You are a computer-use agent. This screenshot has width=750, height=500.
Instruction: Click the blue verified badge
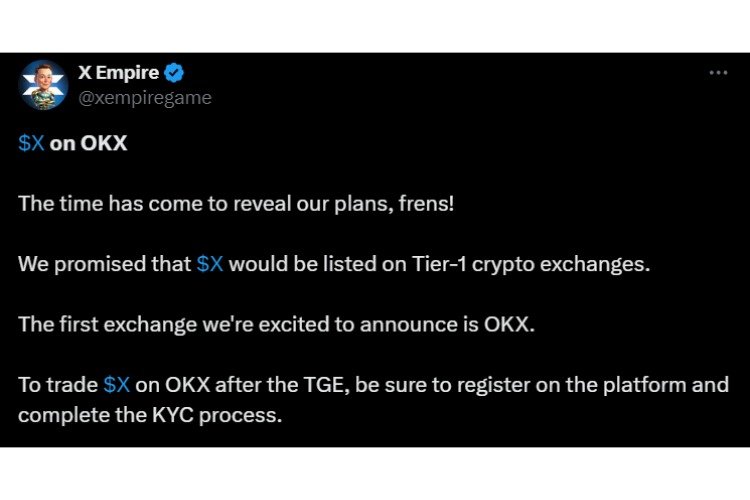tap(174, 73)
